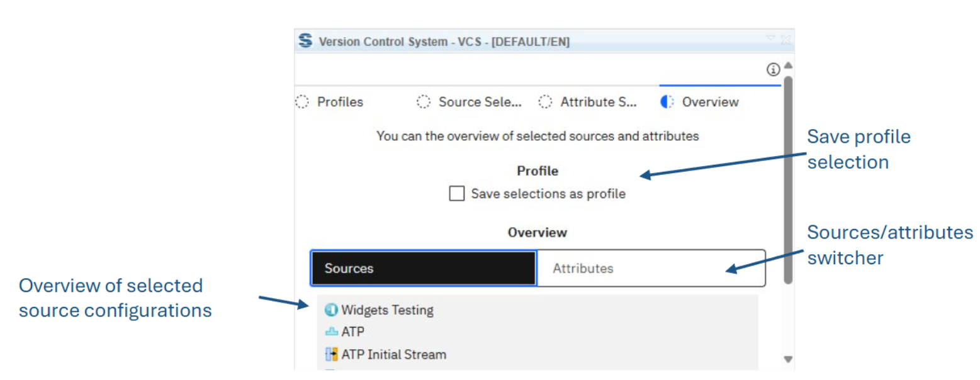The height and width of the screenshot is (380, 980).
Task: Click the Overview step progress icon
Action: (667, 102)
